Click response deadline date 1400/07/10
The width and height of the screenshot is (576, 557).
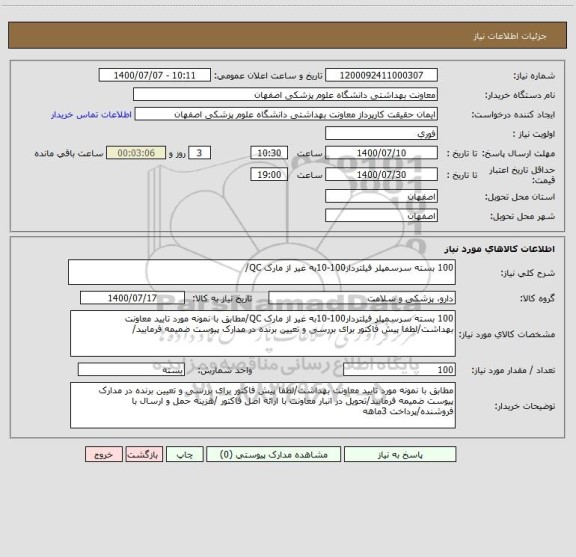click(381, 153)
